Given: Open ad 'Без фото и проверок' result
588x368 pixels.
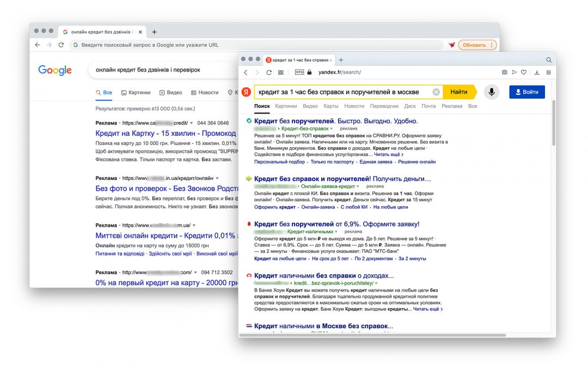Looking at the screenshot, I should click(x=167, y=189).
